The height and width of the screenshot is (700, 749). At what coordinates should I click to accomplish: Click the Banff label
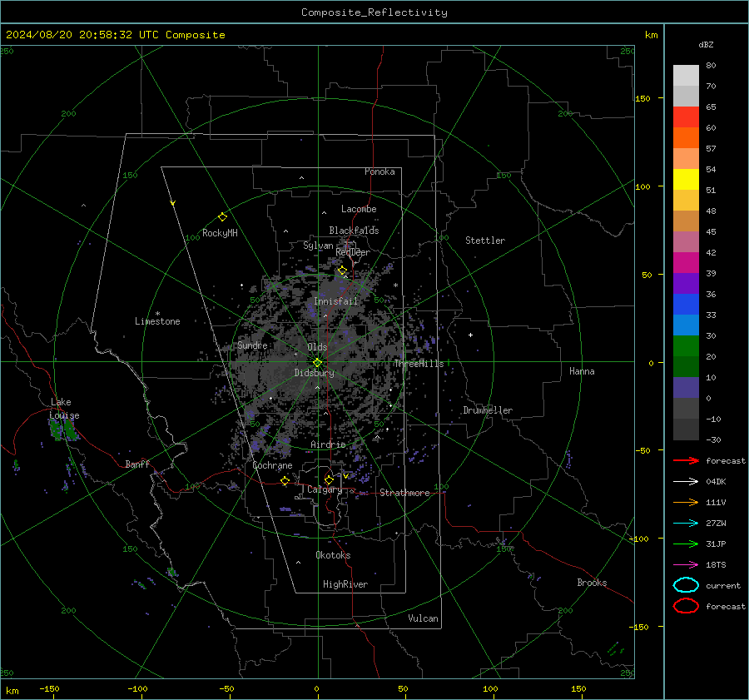[137, 464]
